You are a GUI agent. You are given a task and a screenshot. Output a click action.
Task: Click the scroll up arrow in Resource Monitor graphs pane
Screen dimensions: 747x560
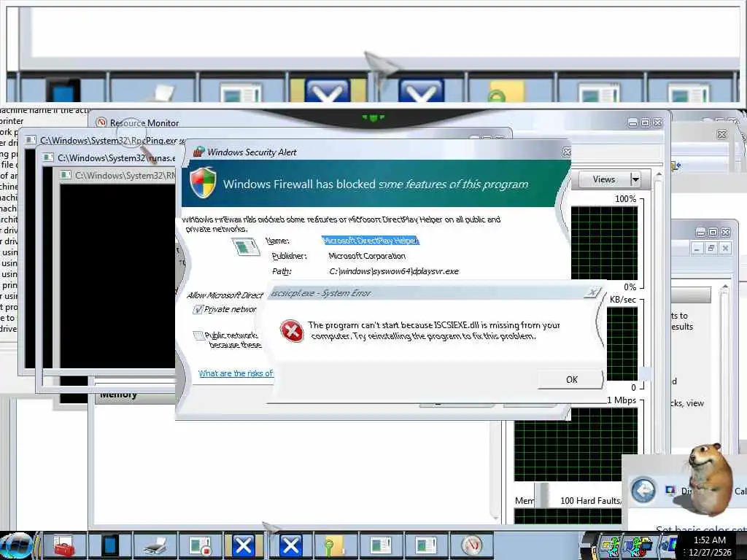(659, 175)
